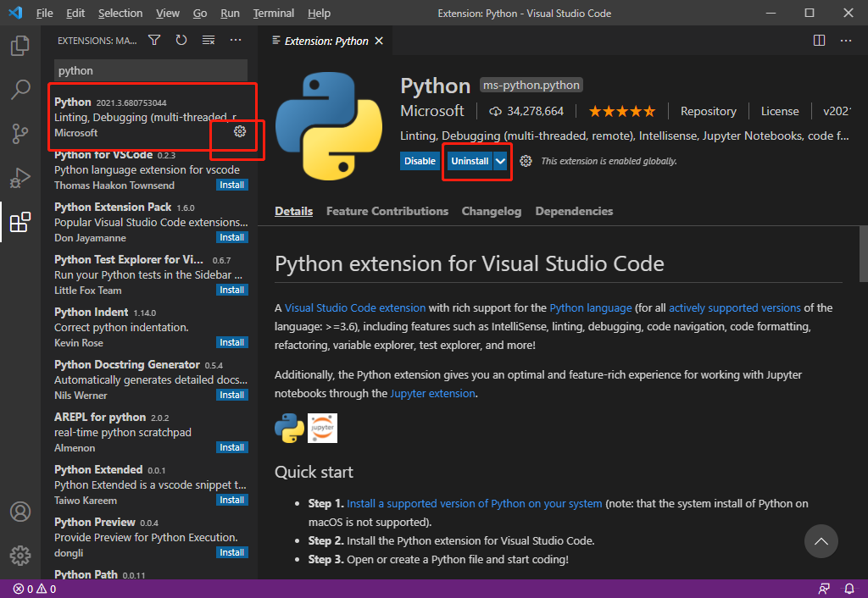The height and width of the screenshot is (598, 868).
Task: Open the Accounts icon in the activity bar
Action: pos(19,512)
